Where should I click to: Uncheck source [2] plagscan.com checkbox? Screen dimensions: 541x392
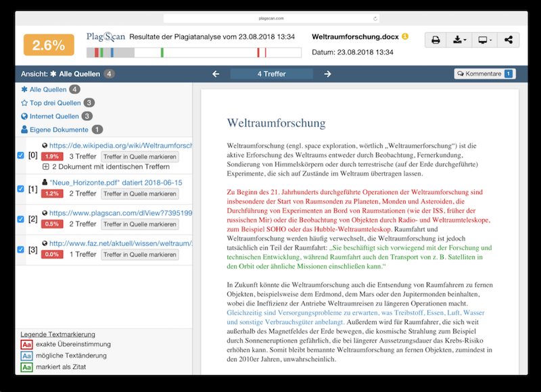point(21,219)
